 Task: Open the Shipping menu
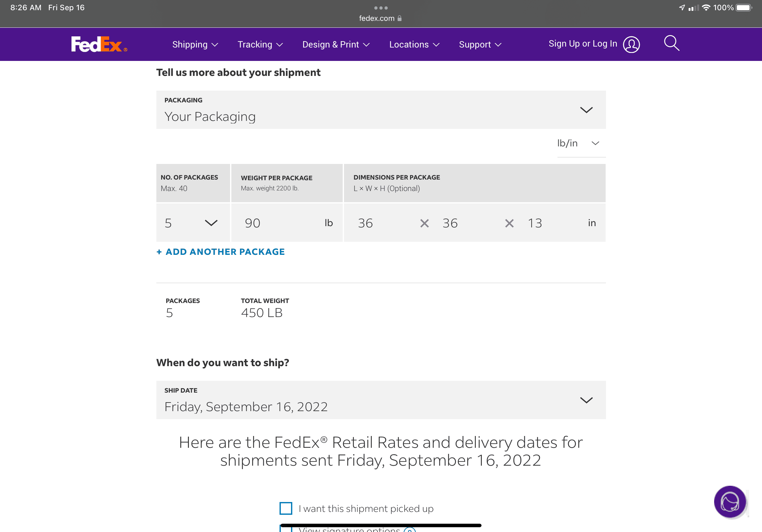(195, 44)
